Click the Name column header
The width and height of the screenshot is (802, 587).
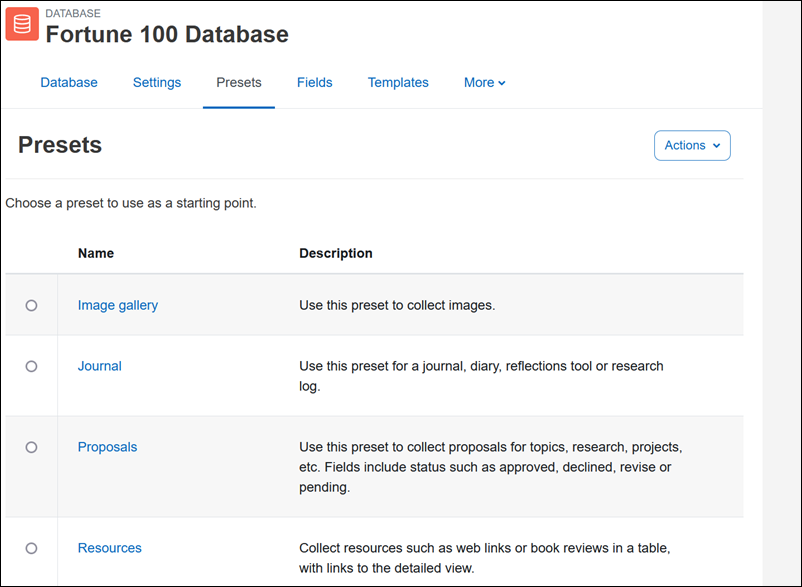pyautogui.click(x=95, y=253)
